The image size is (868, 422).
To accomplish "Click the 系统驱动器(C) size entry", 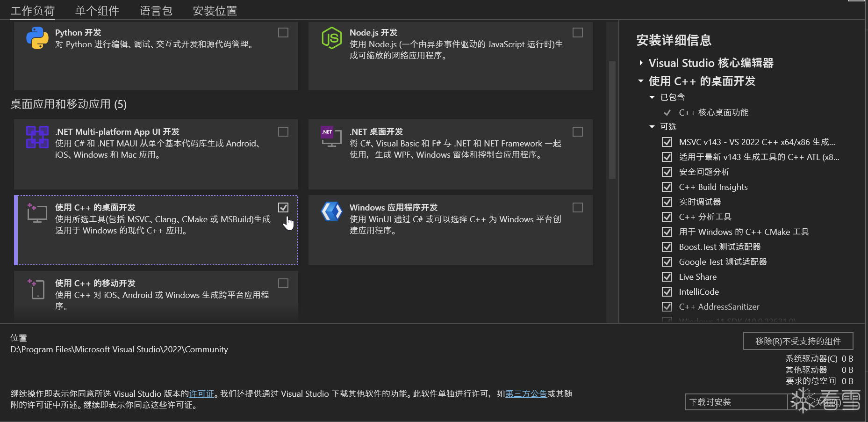I will [x=819, y=359].
